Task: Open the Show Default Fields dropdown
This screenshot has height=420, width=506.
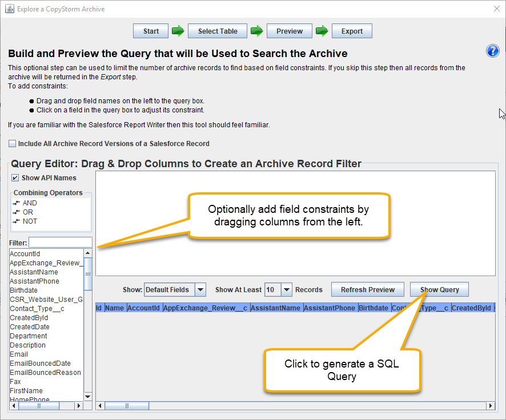Action: pyautogui.click(x=200, y=290)
